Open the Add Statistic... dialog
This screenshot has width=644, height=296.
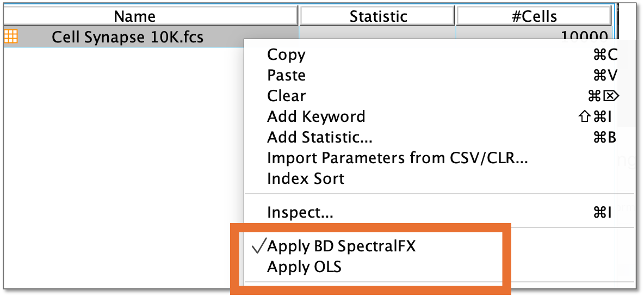pyautogui.click(x=320, y=137)
